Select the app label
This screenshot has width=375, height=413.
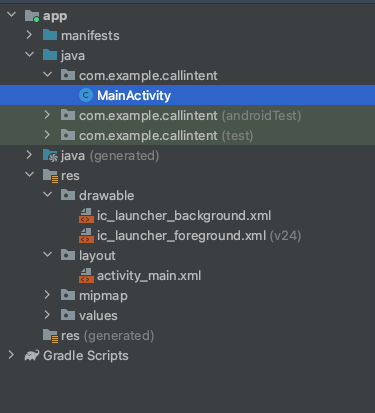55,16
